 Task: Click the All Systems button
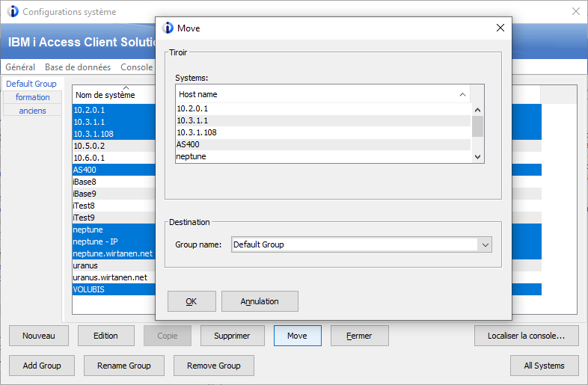(544, 366)
